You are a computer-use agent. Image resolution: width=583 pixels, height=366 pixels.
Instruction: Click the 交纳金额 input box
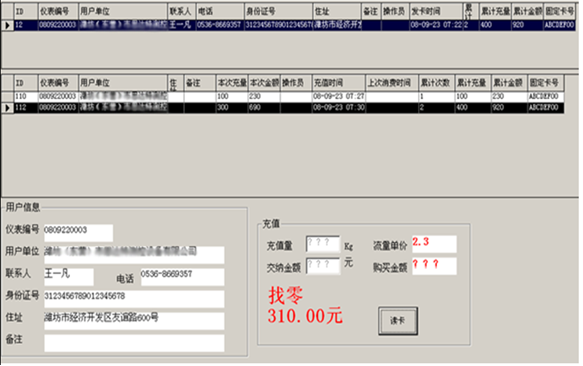(323, 266)
